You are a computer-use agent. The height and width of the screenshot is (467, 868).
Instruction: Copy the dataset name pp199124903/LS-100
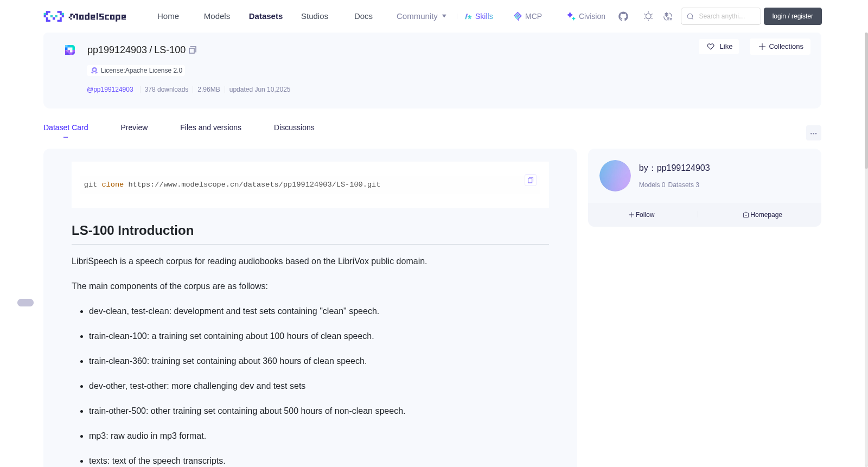click(193, 50)
